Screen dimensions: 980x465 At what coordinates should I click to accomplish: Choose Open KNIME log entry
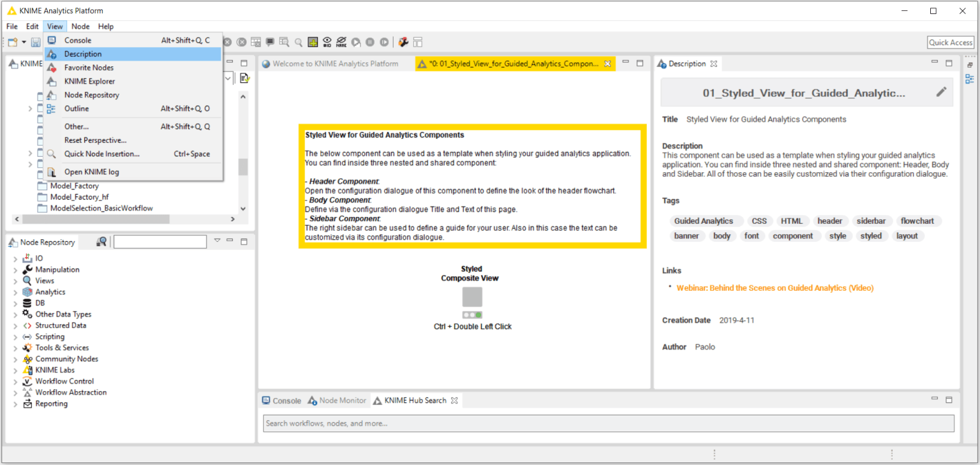pos(133,172)
